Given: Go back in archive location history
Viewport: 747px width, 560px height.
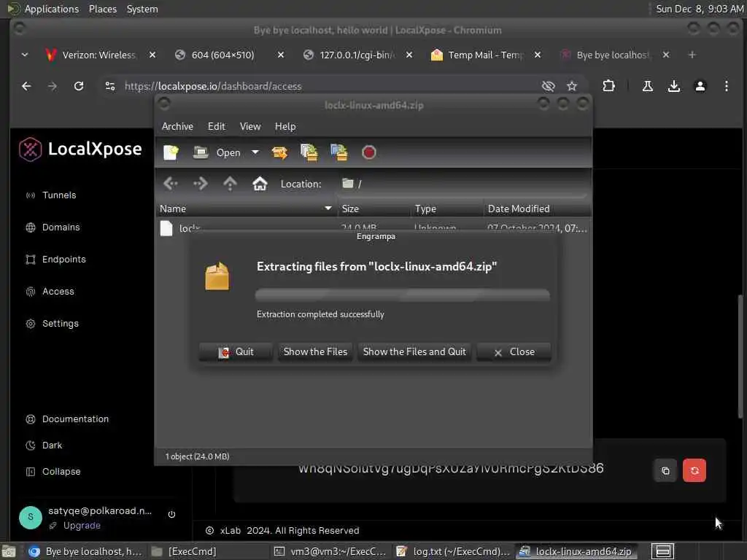Looking at the screenshot, I should click(x=171, y=183).
